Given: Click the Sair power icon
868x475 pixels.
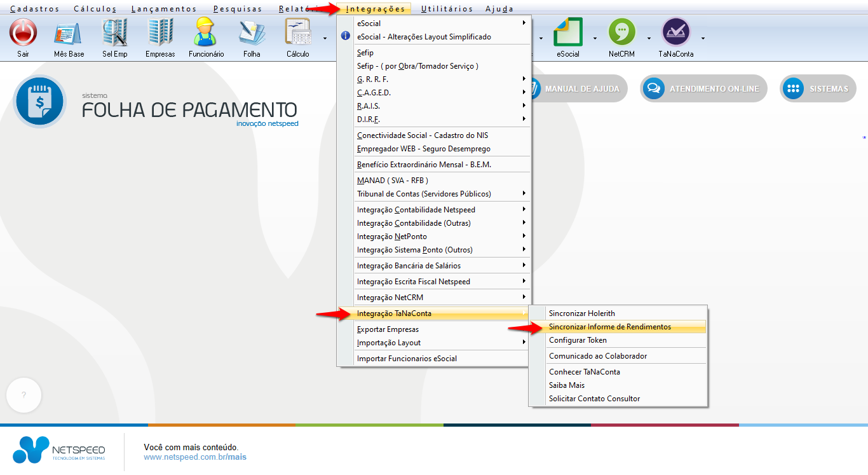Looking at the screenshot, I should tap(23, 32).
